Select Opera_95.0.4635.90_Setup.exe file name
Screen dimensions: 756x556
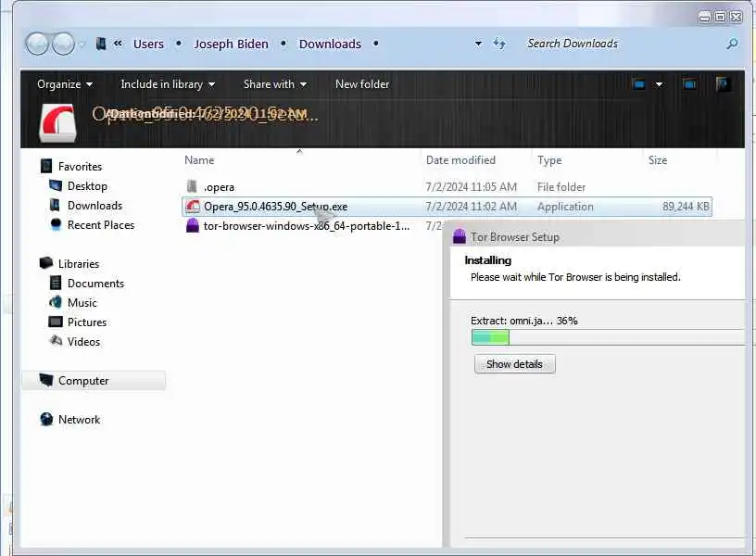275,207
